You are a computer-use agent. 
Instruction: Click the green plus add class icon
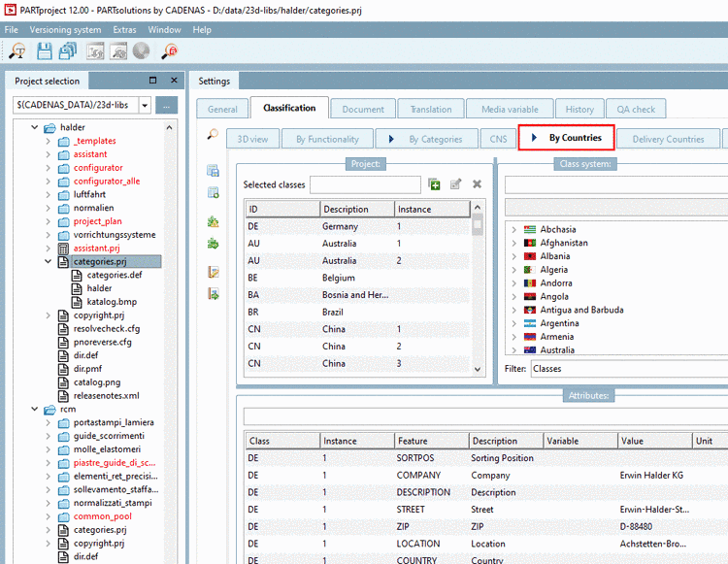click(434, 184)
